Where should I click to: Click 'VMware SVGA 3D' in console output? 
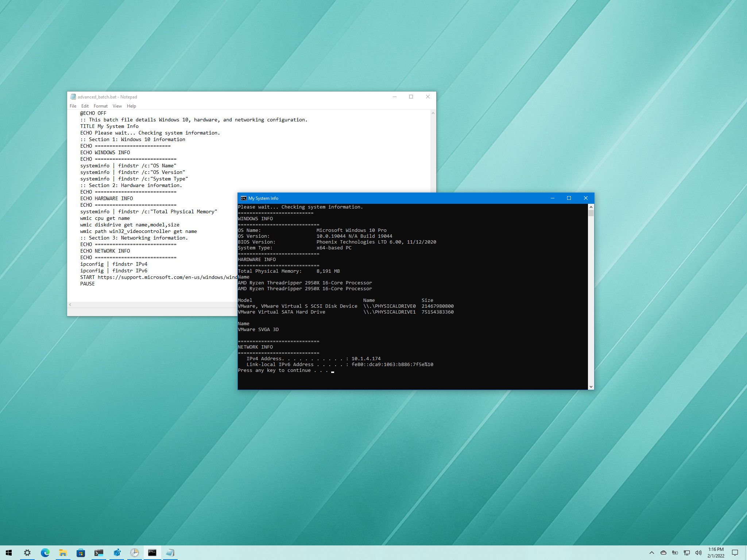258,329
